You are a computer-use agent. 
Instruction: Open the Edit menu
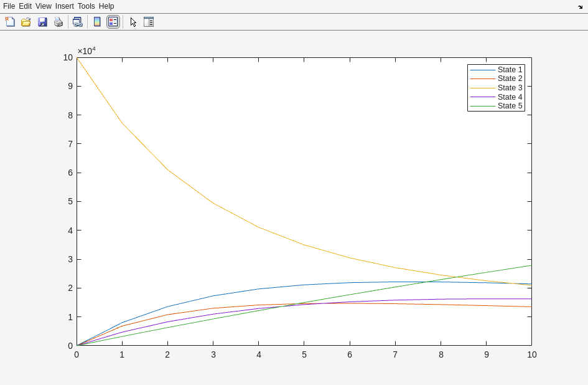click(25, 6)
